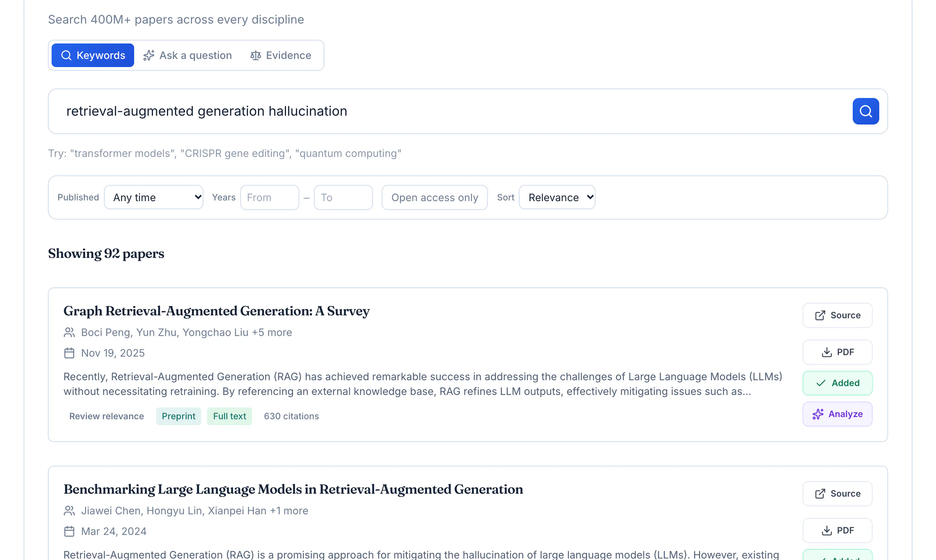Screen dimensions: 936x560
Task: Click the authors icon beside Boci Peng
Action: coord(69,332)
